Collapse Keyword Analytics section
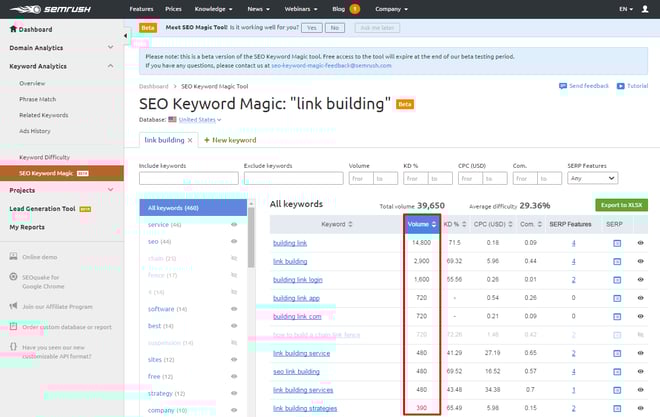This screenshot has height=417, width=660. tap(110, 66)
